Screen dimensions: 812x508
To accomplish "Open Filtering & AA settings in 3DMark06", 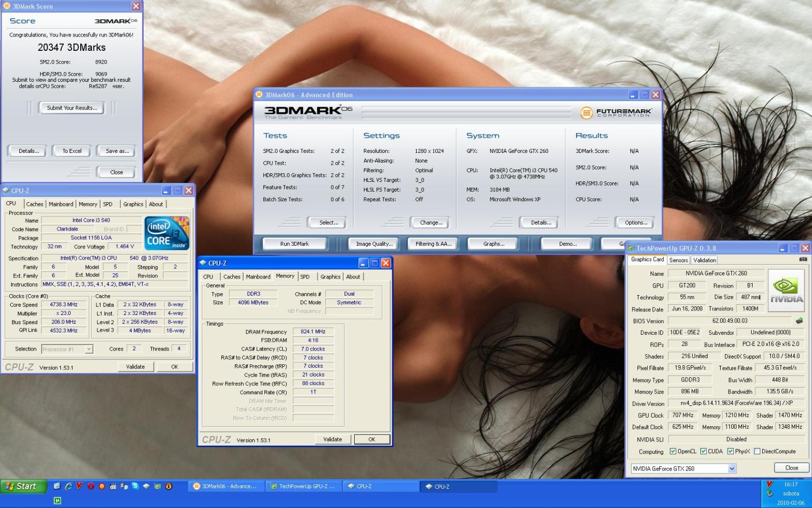I will coord(433,244).
